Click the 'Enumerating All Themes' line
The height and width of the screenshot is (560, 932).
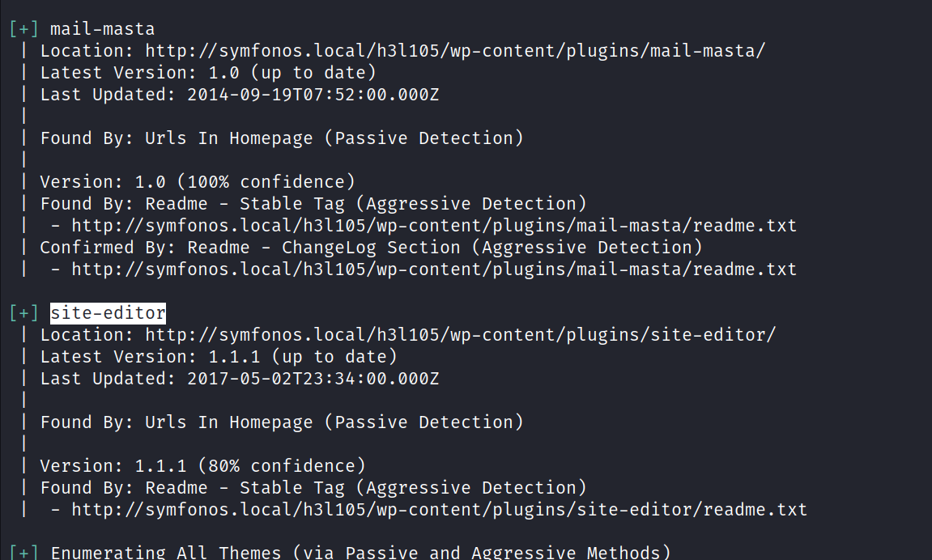pos(360,553)
